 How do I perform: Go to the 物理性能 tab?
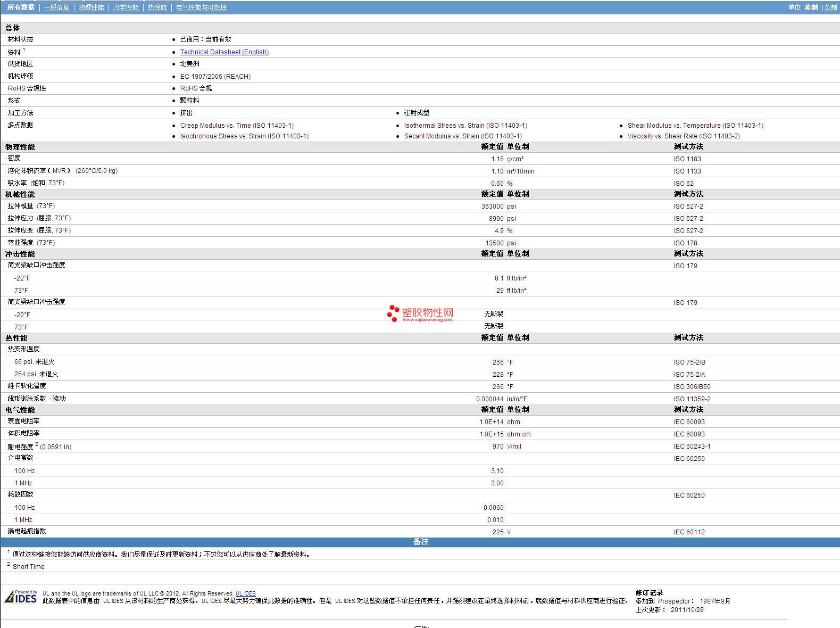click(91, 7)
